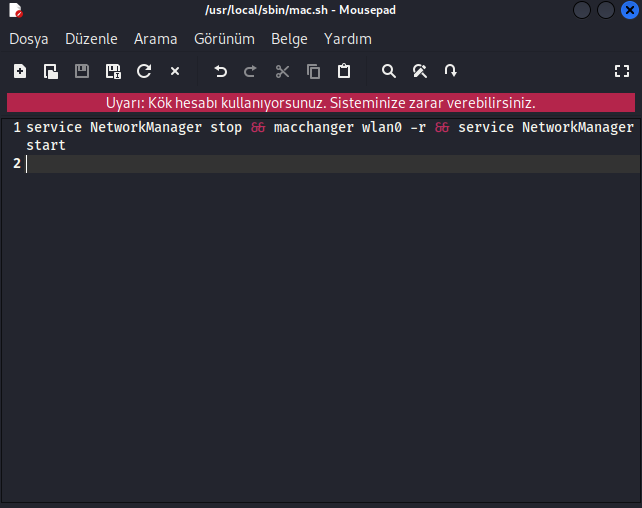Open Find with the magnifier icon
Image resolution: width=642 pixels, height=508 pixels.
pyautogui.click(x=389, y=71)
